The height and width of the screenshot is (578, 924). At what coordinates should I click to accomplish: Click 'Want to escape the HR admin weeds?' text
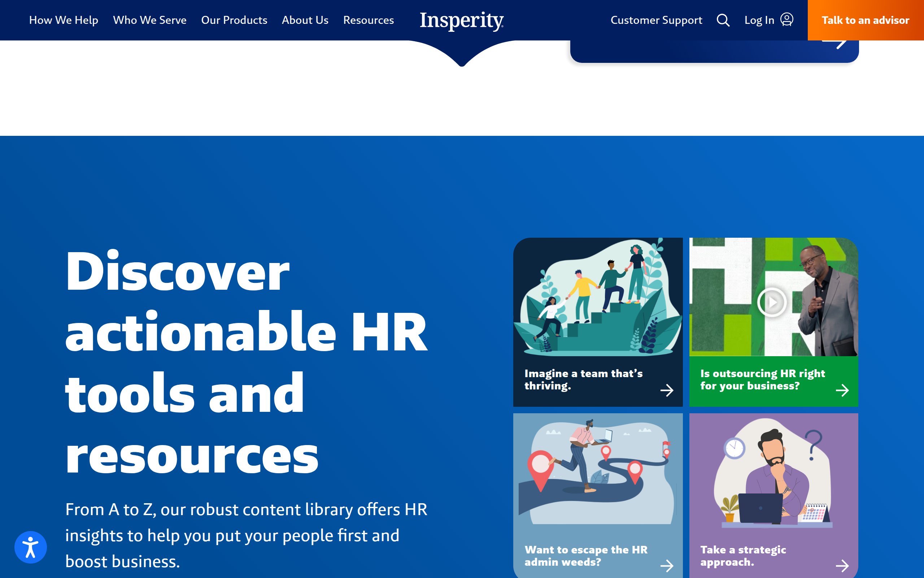click(x=586, y=556)
